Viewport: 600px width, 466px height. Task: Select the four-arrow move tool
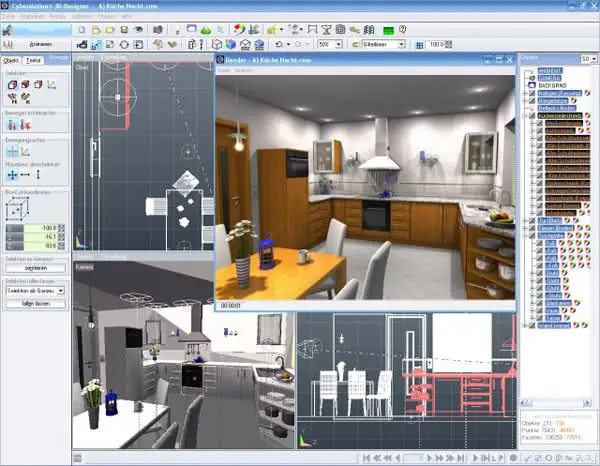click(x=11, y=174)
